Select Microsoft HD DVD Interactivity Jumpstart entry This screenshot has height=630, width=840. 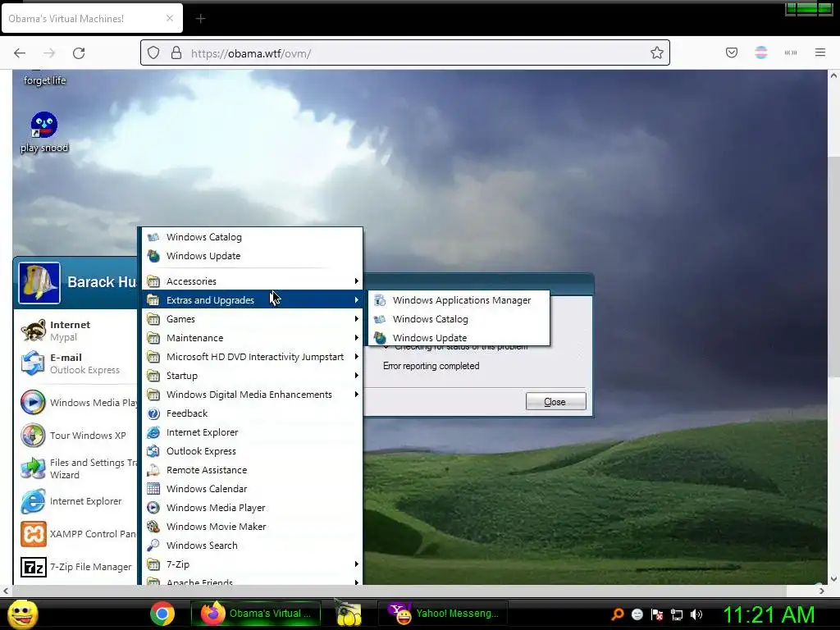[x=253, y=357]
